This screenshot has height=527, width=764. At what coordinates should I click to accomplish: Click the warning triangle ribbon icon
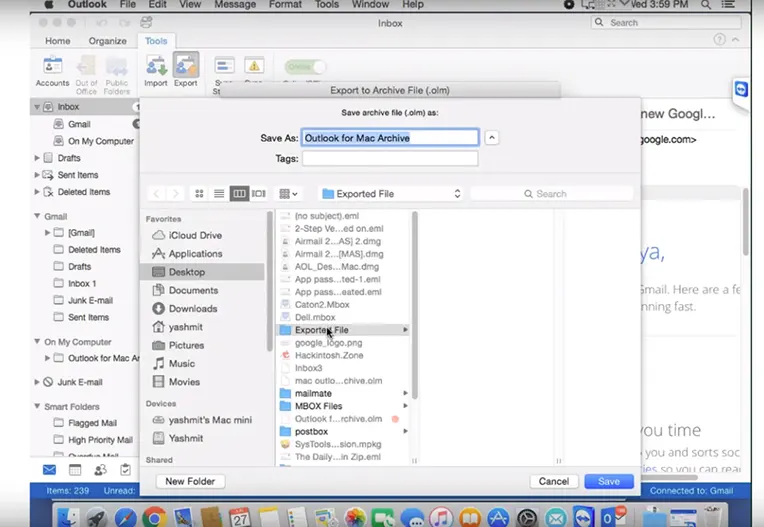tap(254, 66)
